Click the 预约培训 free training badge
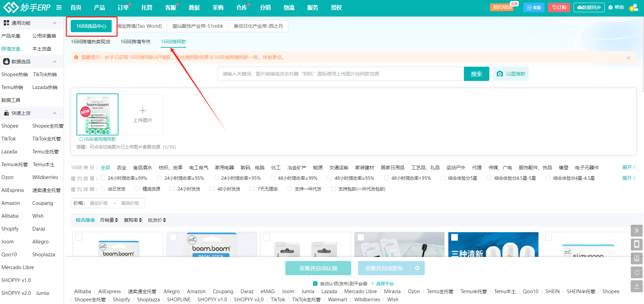The height and width of the screenshot is (304, 644). pyautogui.click(x=502, y=7)
